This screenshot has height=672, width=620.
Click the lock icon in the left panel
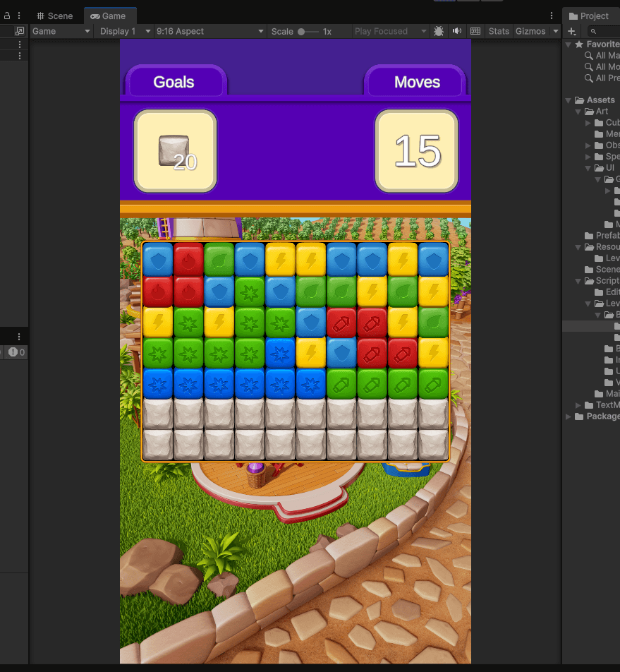pos(7,16)
